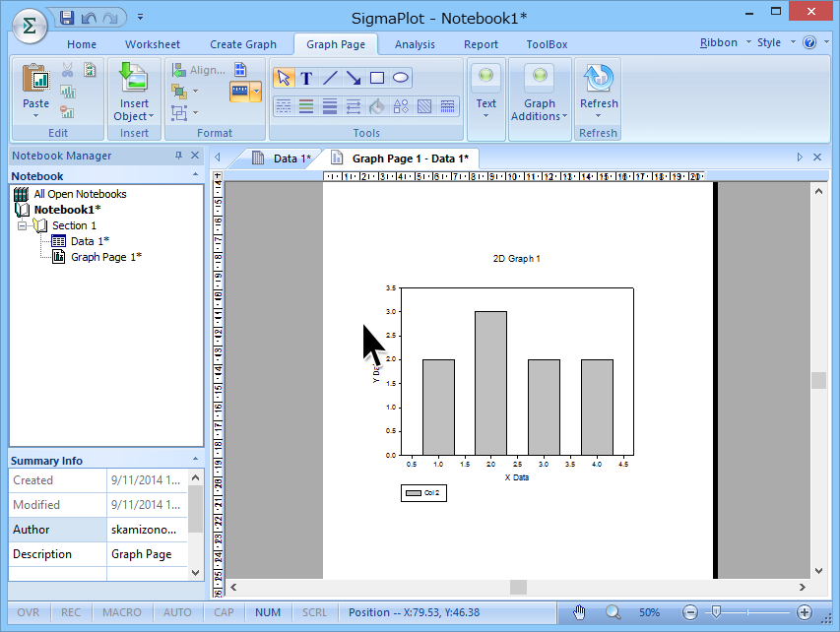The width and height of the screenshot is (840, 632).
Task: Click the hand pan icon in status bar
Action: (580, 612)
